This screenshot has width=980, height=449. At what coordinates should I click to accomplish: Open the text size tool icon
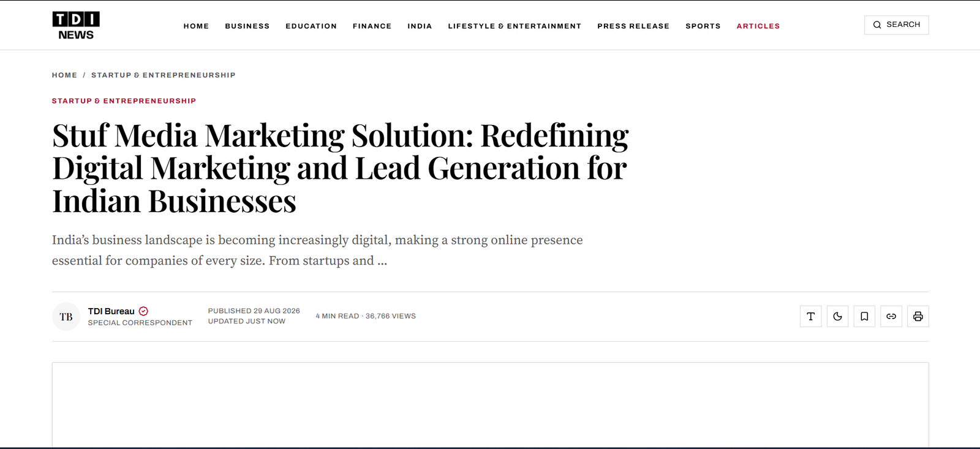[x=810, y=316]
